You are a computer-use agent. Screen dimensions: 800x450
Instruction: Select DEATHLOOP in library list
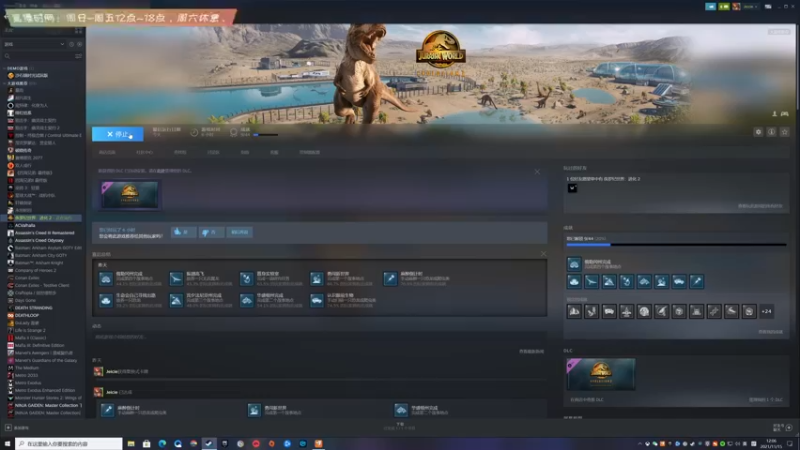pos(27,315)
